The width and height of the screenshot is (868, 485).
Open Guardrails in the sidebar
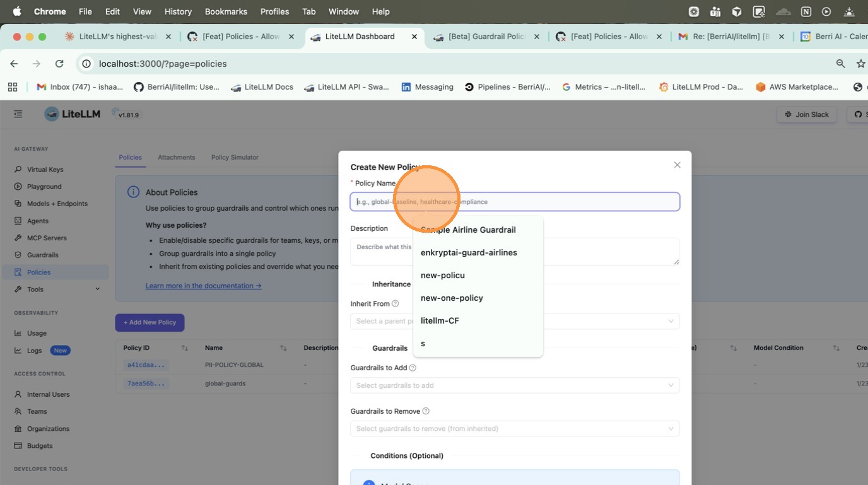tap(42, 255)
